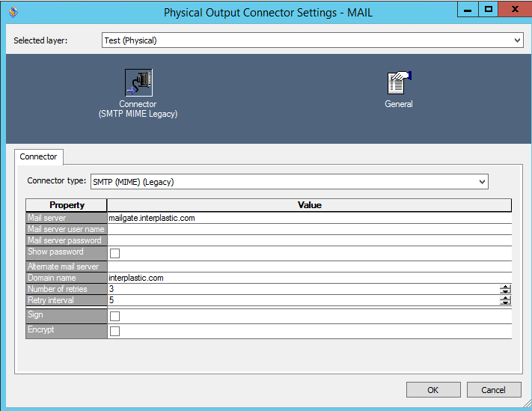The width and height of the screenshot is (532, 411).
Task: Click the Property column header
Action: click(67, 205)
